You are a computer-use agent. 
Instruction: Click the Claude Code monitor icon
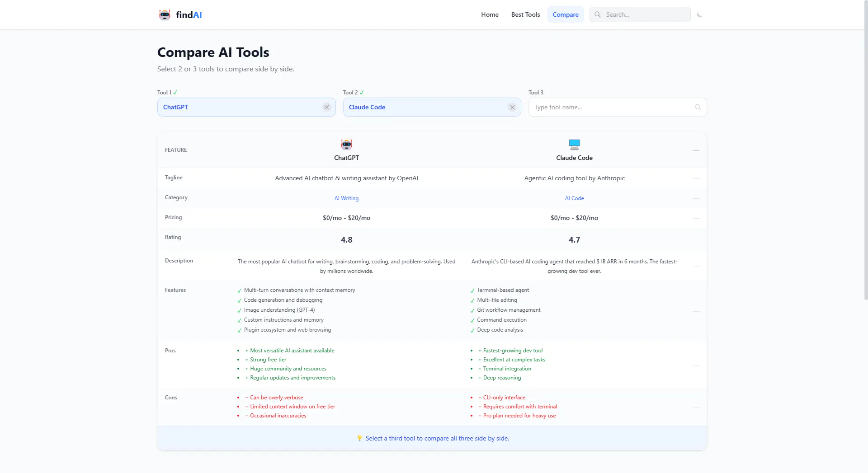coord(574,145)
